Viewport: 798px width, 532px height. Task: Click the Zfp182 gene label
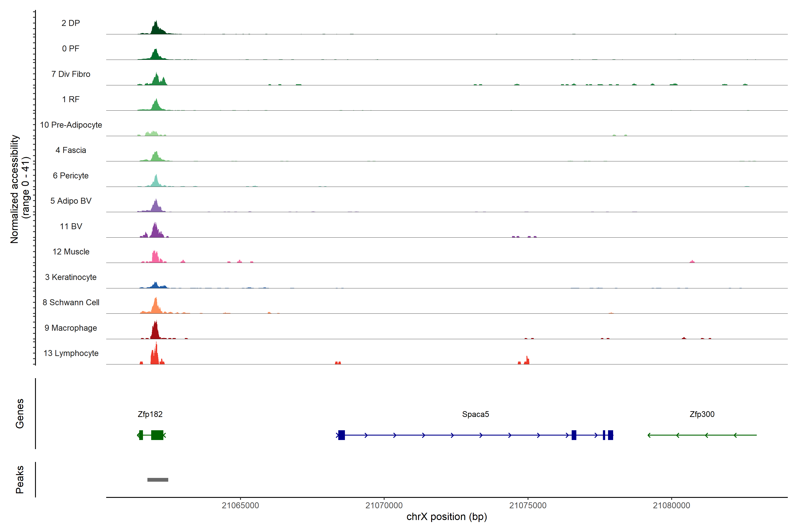[x=150, y=414]
